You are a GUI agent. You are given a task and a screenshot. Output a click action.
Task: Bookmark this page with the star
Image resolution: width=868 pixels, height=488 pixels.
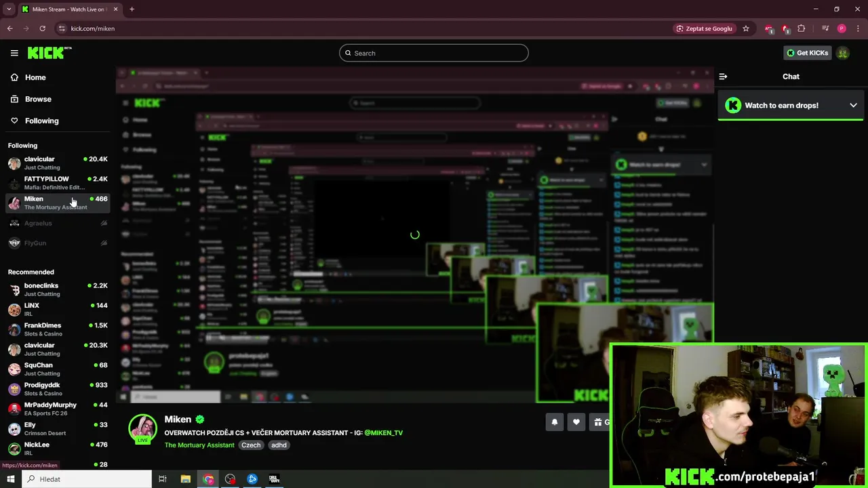pos(746,28)
